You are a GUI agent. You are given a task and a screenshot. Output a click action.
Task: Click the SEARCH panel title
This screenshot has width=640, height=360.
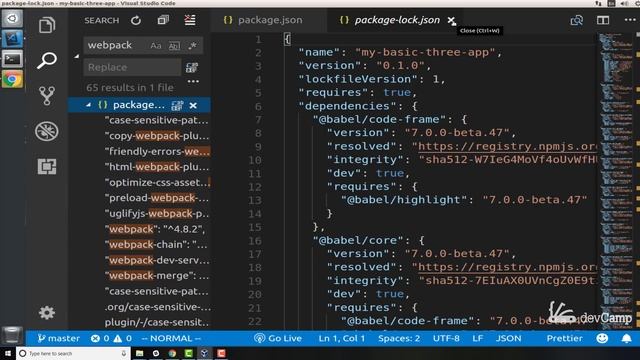point(102,20)
